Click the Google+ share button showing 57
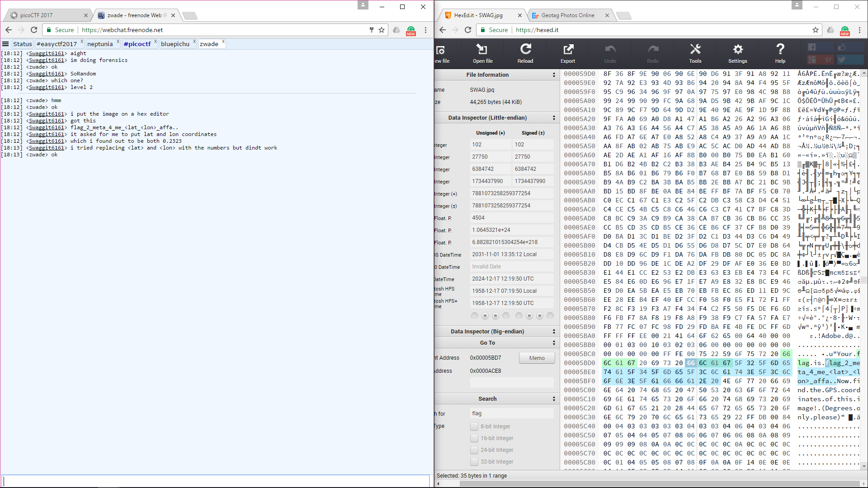The height and width of the screenshot is (488, 868). pos(821,60)
